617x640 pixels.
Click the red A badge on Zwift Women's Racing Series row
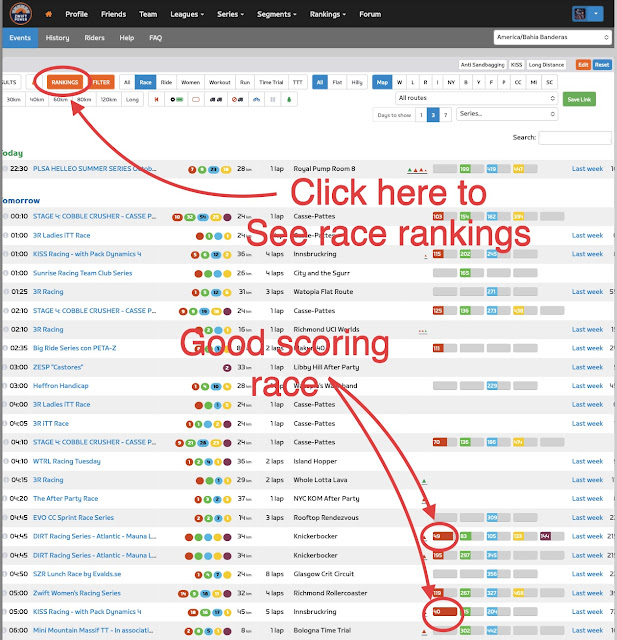(x=182, y=593)
